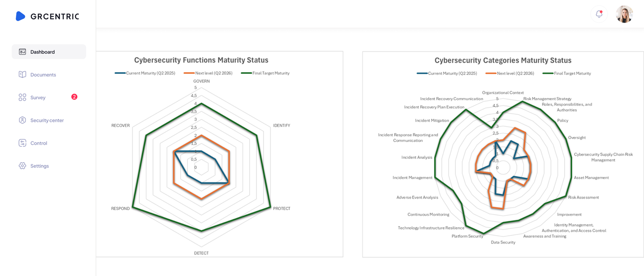
Task: Click the Control sliders icon
Action: click(22, 143)
